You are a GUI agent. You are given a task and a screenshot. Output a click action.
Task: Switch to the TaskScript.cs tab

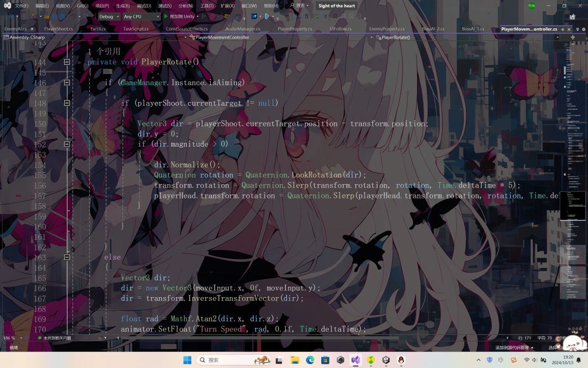136,28
